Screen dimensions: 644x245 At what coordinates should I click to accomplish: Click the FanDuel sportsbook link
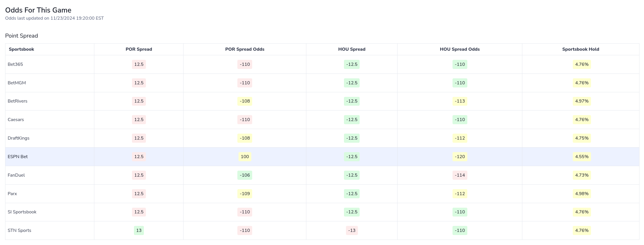click(17, 175)
